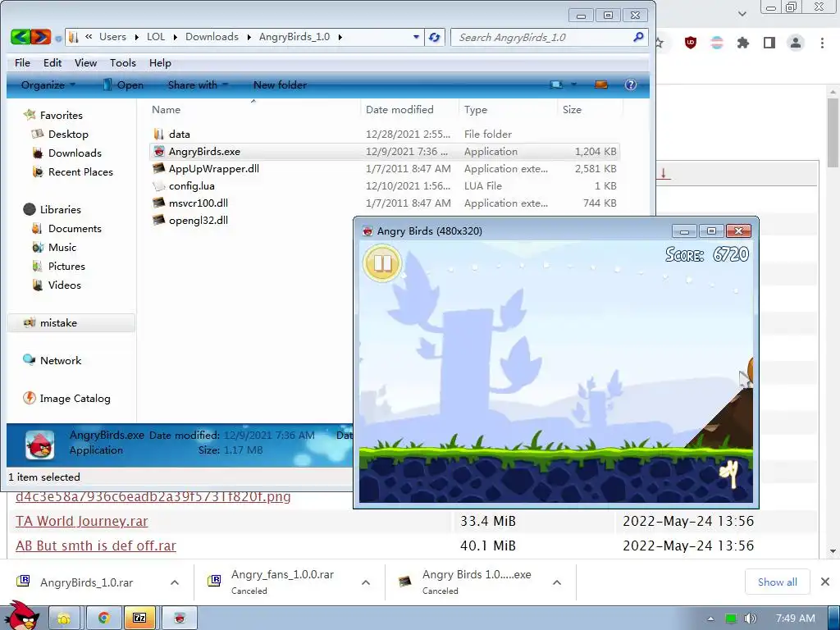Image resolution: width=840 pixels, height=630 pixels.
Task: Open the View menu
Action: tap(85, 62)
